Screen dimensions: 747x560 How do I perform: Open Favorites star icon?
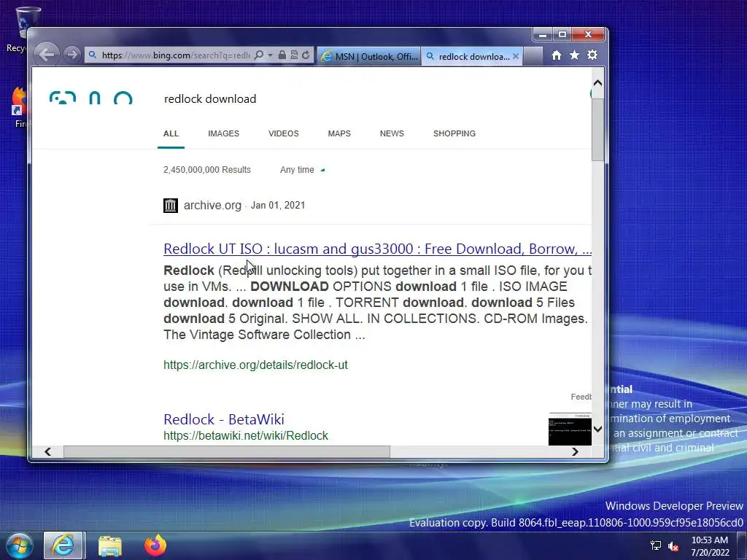pos(575,55)
